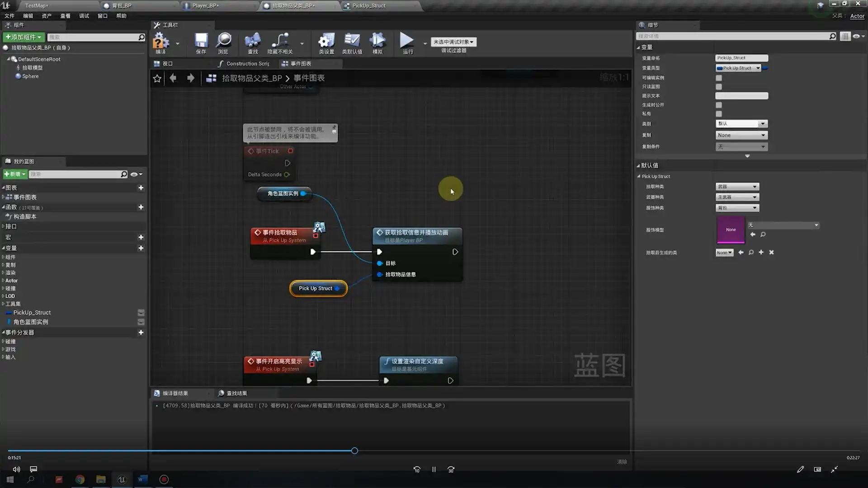Viewport: 868px width, 488px height.
Task: Select PickUp_Struct variable in My Blueprint
Action: pos(32,313)
